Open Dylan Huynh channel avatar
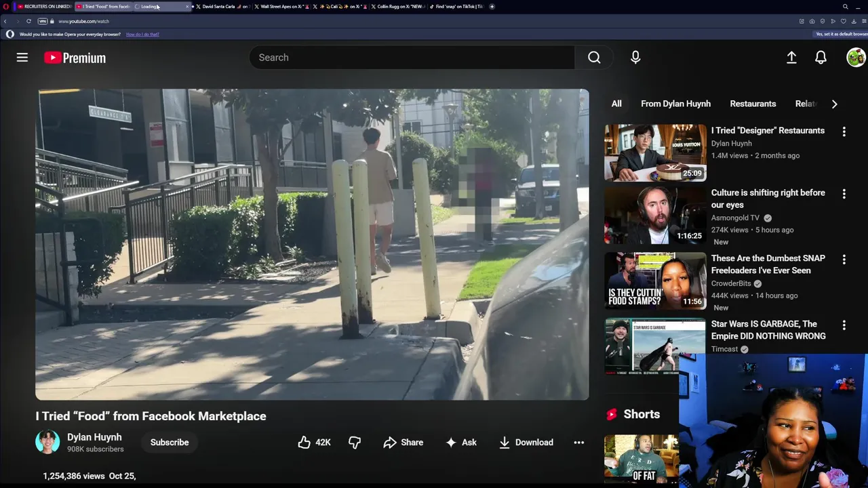Image resolution: width=868 pixels, height=488 pixels. point(47,442)
